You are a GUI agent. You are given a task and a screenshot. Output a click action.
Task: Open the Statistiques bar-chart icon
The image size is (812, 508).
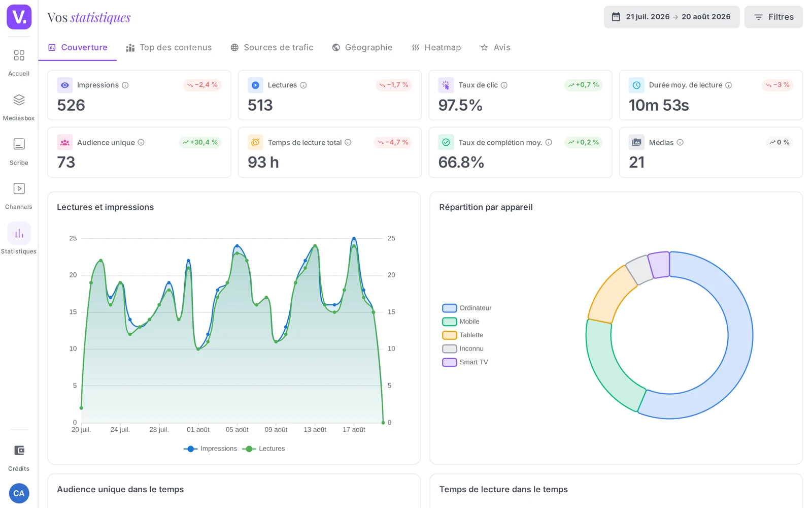click(x=19, y=233)
